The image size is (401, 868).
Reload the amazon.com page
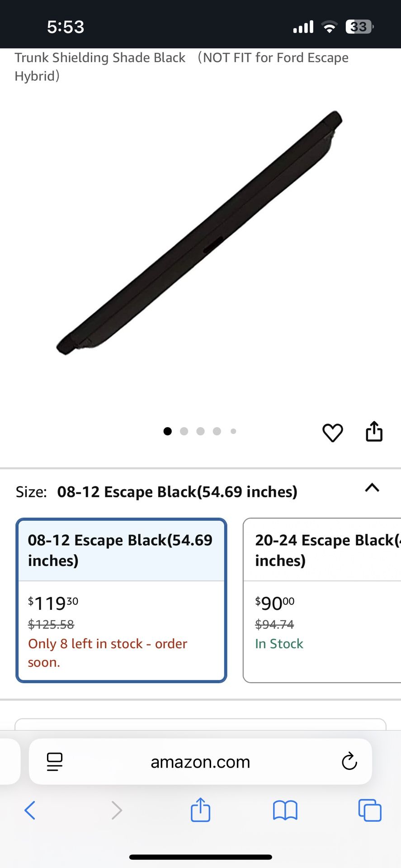[349, 762]
